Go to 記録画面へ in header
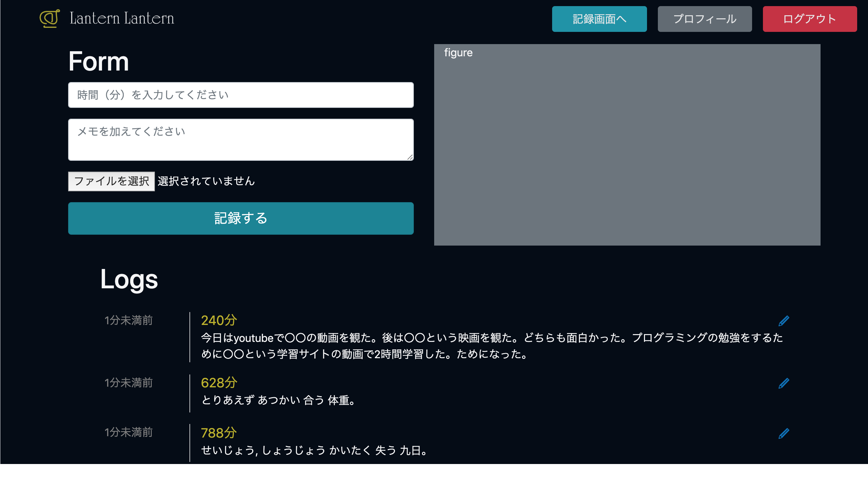Image resolution: width=868 pixels, height=483 pixels. coord(599,19)
